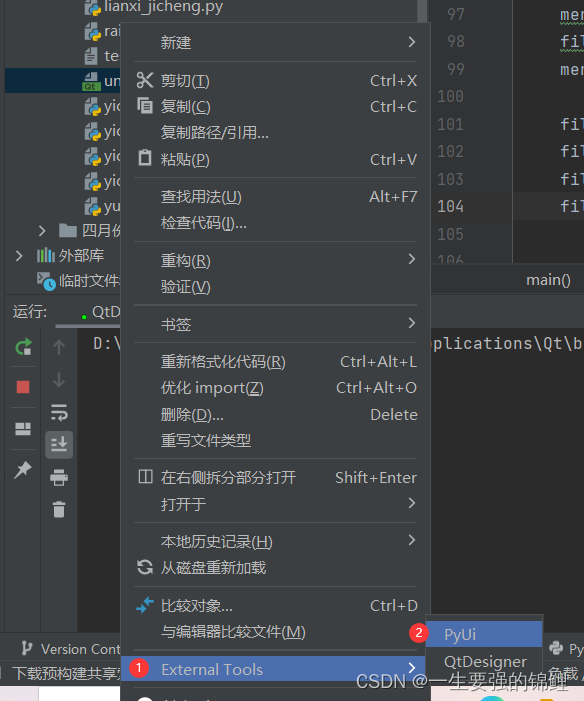Click the Cut scissors icon
The height and width of the screenshot is (701, 584).
click(145, 80)
